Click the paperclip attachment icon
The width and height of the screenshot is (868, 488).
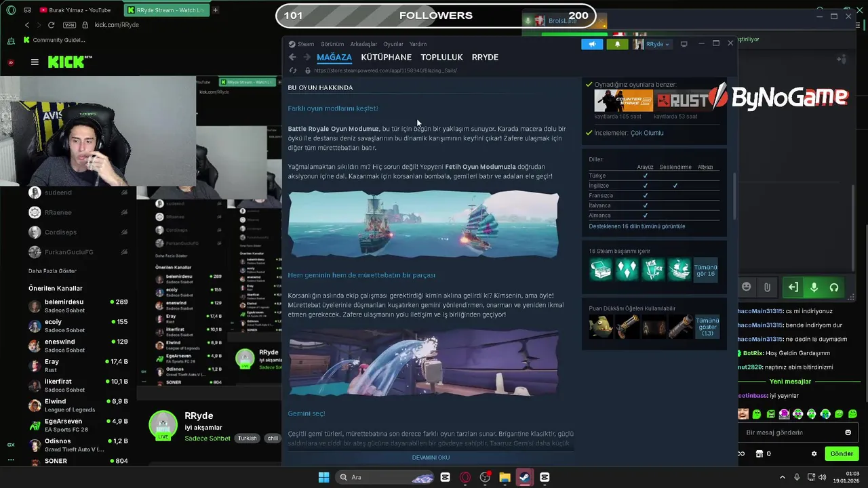click(767, 287)
